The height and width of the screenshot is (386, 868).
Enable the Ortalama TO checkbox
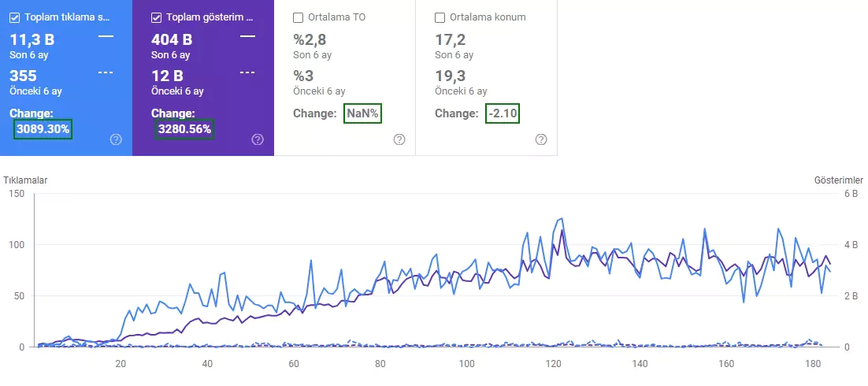click(x=299, y=17)
